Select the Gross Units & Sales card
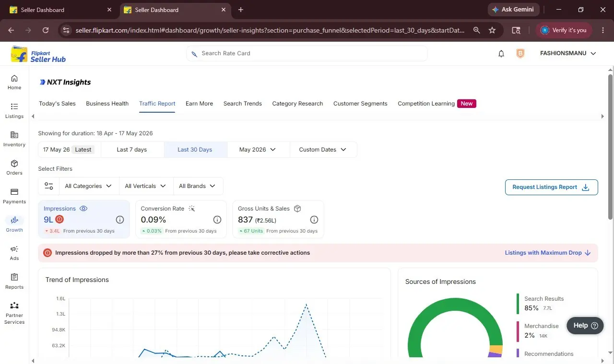The height and width of the screenshot is (364, 614). click(278, 219)
